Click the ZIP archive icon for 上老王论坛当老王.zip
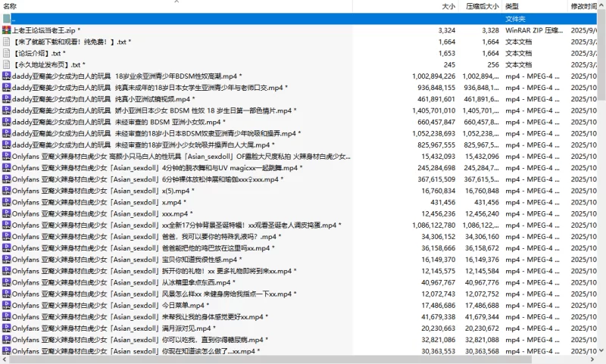 click(x=7, y=30)
